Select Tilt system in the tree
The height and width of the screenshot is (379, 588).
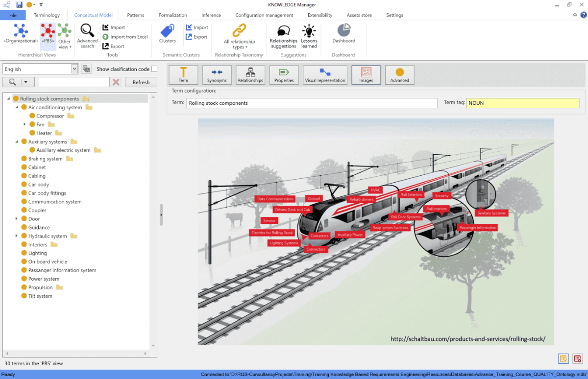[x=40, y=296]
